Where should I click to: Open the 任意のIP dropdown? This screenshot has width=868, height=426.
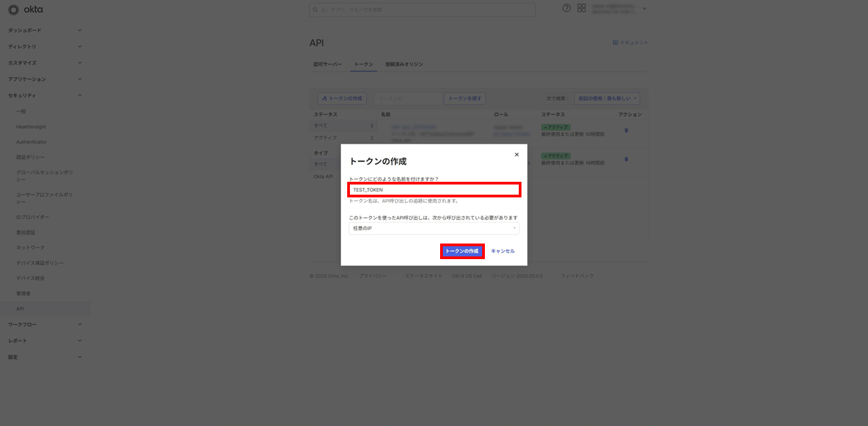[434, 229]
